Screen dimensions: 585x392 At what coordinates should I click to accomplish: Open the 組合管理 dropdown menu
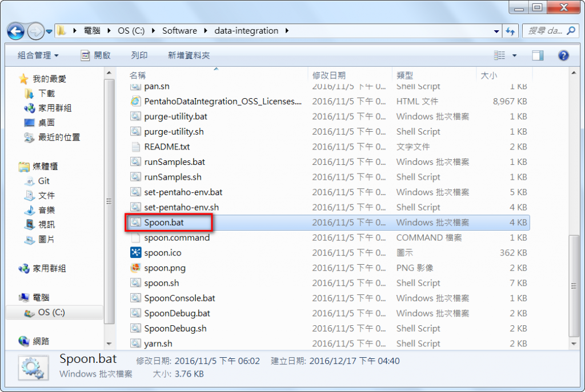click(38, 55)
